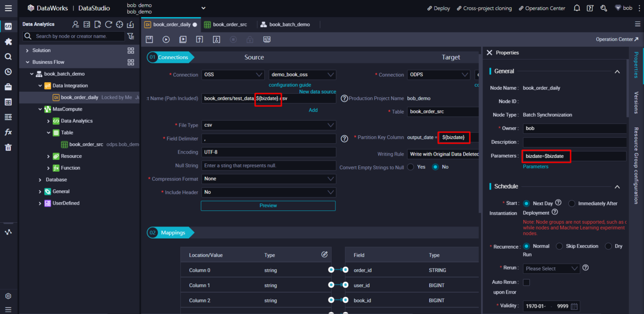
Task: Open the notifications bell
Action: pyautogui.click(x=577, y=8)
